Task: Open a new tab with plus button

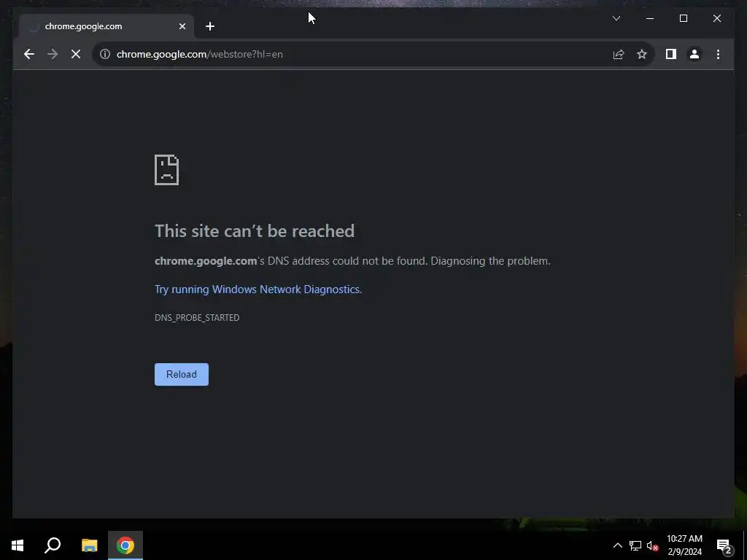Action: click(210, 27)
